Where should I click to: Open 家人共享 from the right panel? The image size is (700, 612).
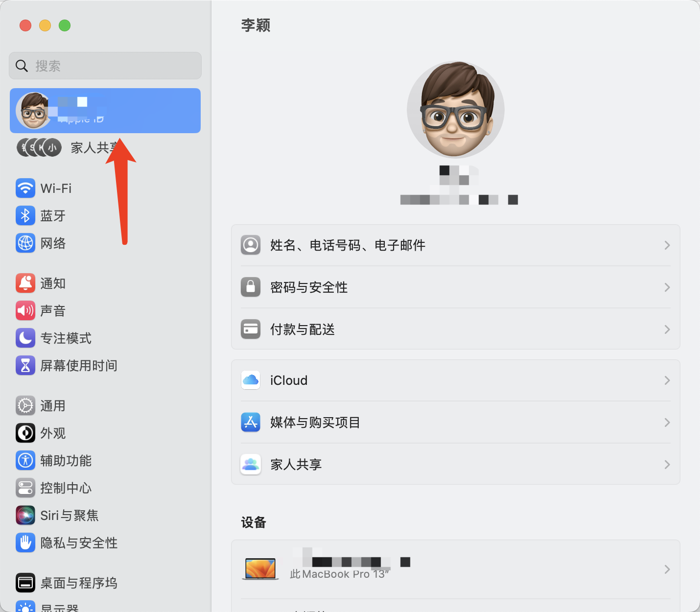tap(455, 464)
